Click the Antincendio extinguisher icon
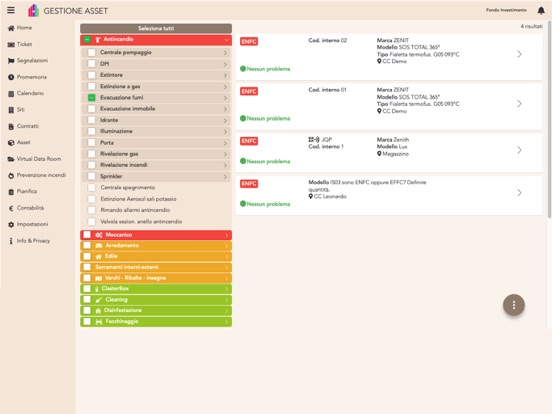The height and width of the screenshot is (414, 552). coord(98,39)
